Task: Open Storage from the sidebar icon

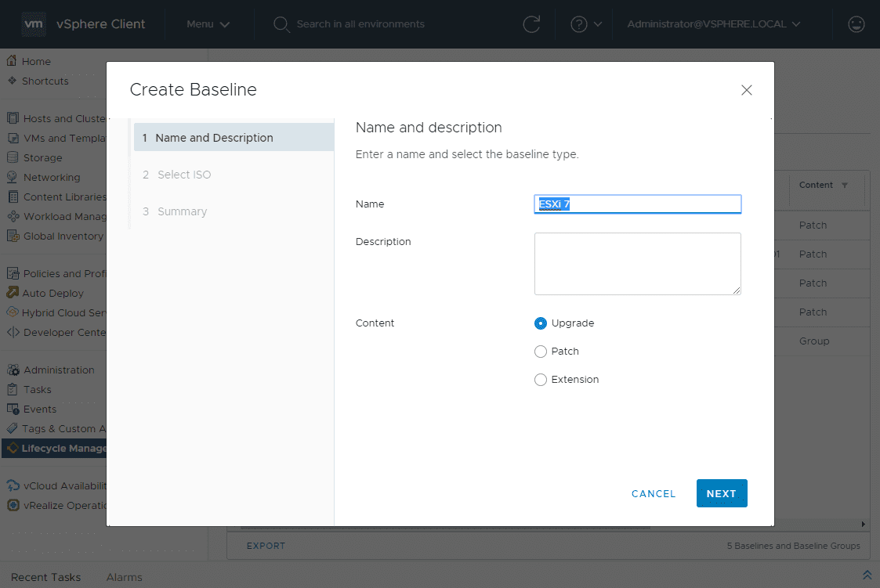Action: coord(13,157)
